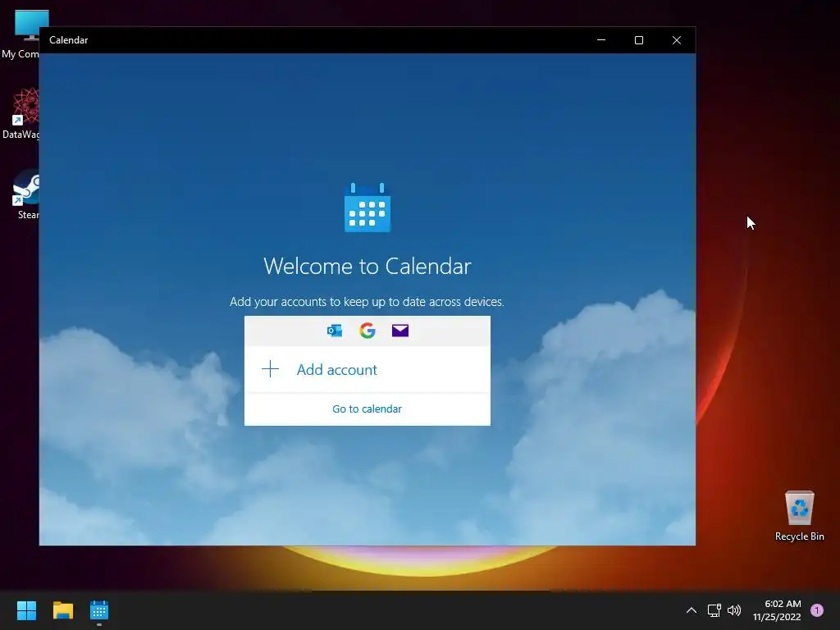Click the Add account button
The height and width of the screenshot is (630, 840).
[367, 370]
